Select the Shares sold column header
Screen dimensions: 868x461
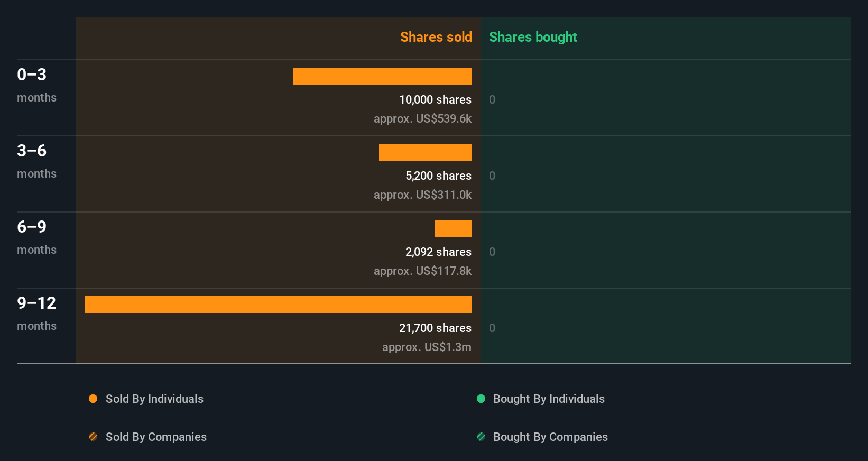tap(436, 37)
